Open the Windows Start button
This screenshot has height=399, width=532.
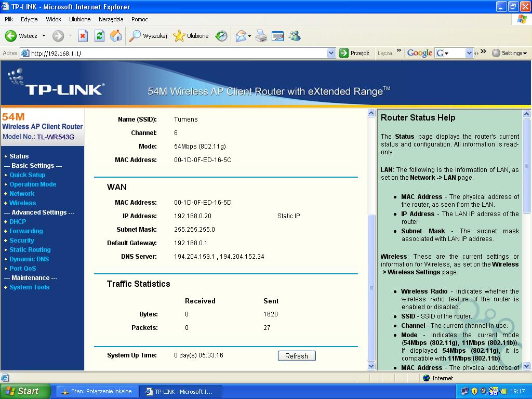tap(25, 391)
